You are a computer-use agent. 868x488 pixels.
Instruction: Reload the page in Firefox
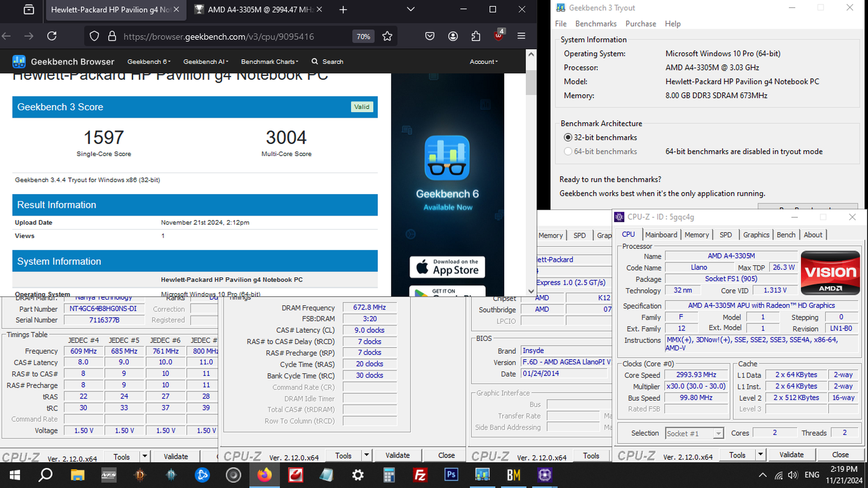tap(52, 36)
